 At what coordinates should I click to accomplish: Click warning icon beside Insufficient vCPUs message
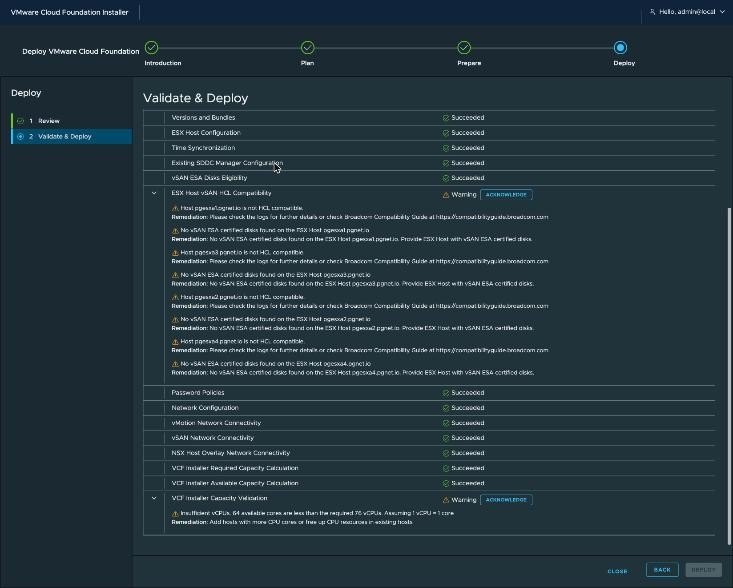pyautogui.click(x=175, y=514)
